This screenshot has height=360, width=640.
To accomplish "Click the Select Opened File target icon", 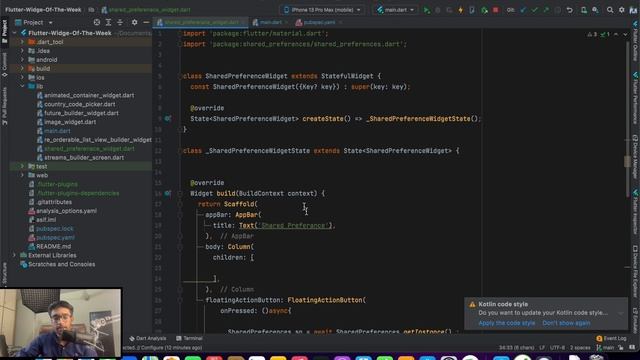I will 97,22.
